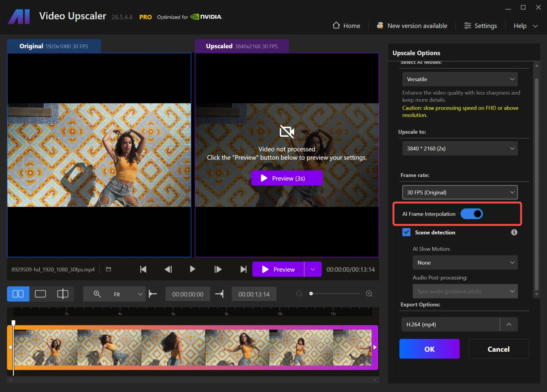Image resolution: width=547 pixels, height=392 pixels.
Task: Select the single view mode
Action: 41,294
